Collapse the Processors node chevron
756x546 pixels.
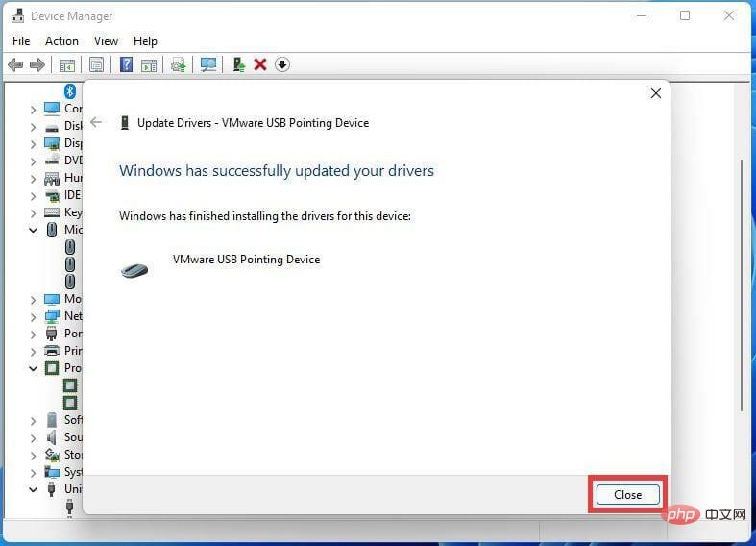pyautogui.click(x=33, y=369)
